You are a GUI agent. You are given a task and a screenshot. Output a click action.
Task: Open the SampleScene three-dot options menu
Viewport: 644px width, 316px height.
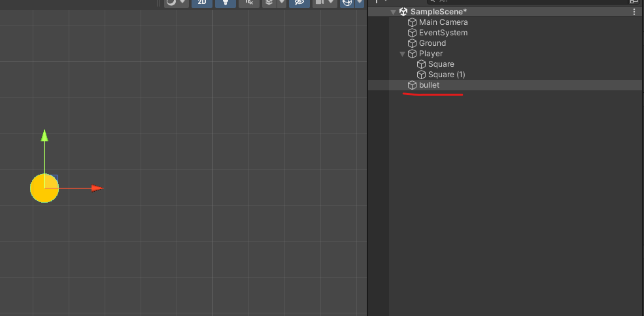click(x=635, y=12)
